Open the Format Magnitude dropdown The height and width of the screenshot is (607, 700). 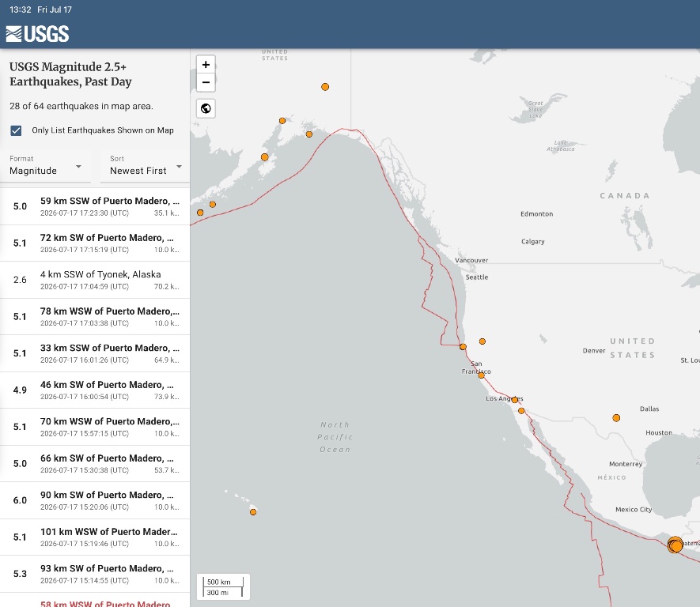46,166
